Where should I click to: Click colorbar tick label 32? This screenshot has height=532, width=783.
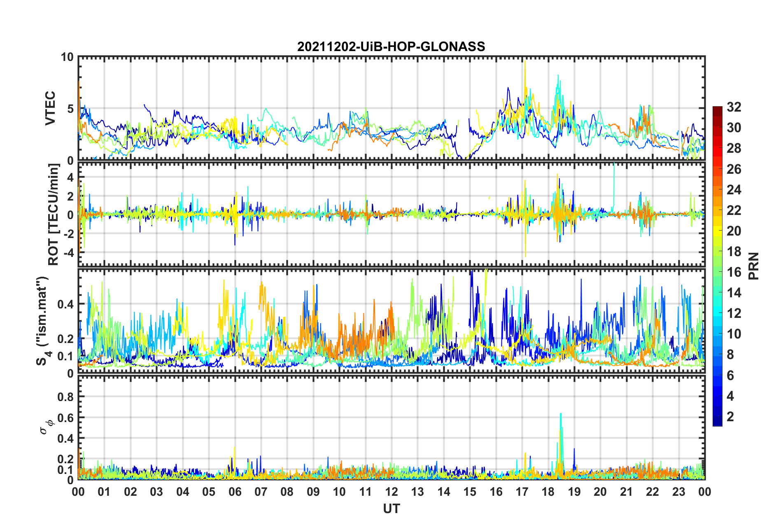coord(734,107)
